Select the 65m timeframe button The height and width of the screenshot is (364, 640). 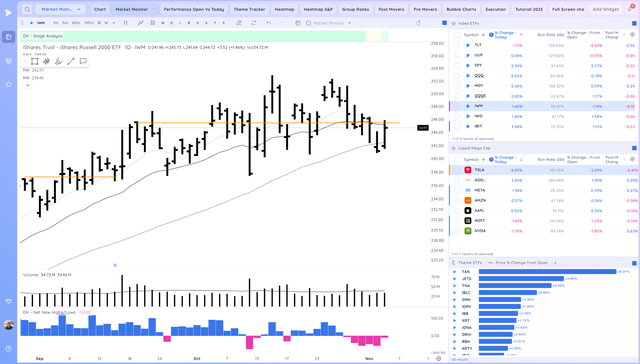pyautogui.click(x=76, y=23)
